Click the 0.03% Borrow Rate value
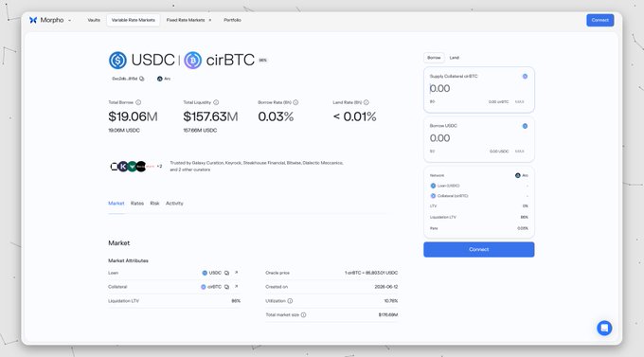Image resolution: width=644 pixels, height=357 pixels. click(276, 116)
